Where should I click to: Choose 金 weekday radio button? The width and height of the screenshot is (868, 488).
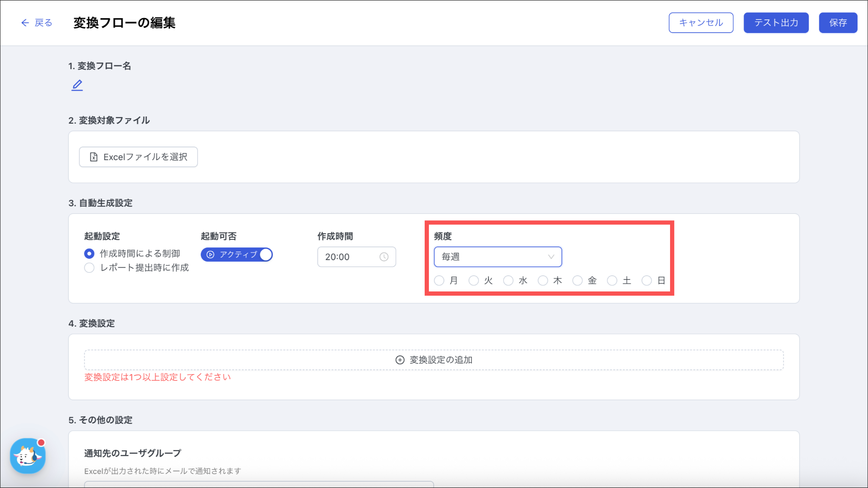pos(577,280)
